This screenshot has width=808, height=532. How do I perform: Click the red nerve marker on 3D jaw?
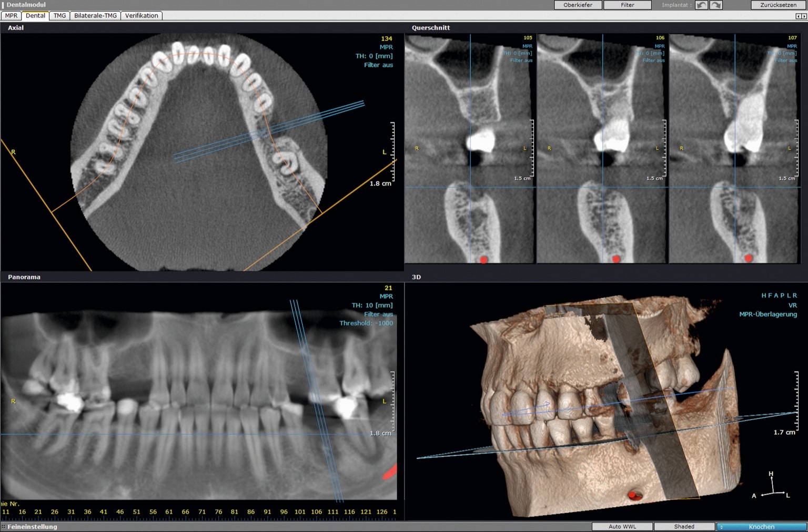(634, 495)
